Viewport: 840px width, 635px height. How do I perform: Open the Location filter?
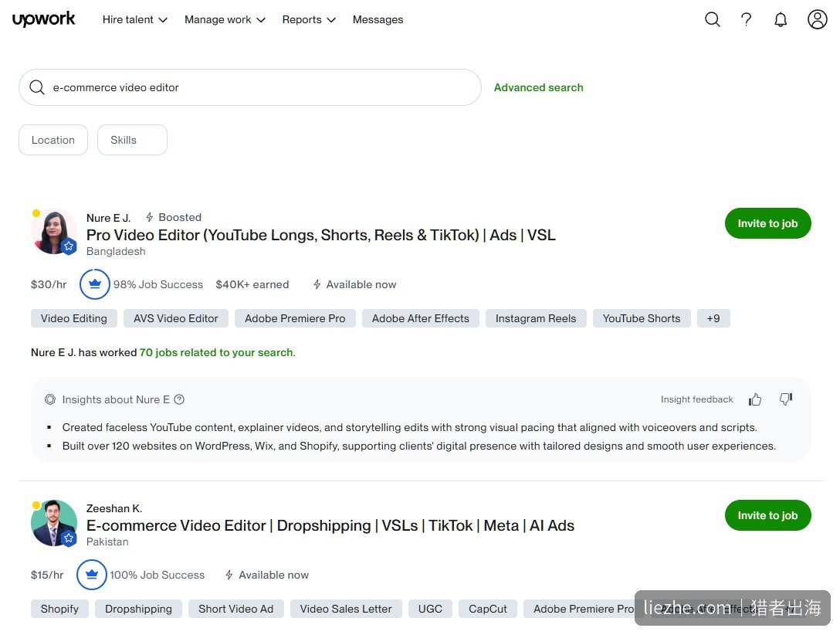pyautogui.click(x=53, y=140)
